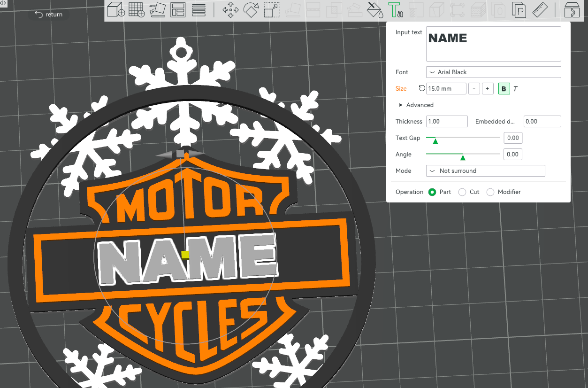The width and height of the screenshot is (588, 388).
Task: Open the Mode dropdown showing Not surround
Action: coord(486,171)
